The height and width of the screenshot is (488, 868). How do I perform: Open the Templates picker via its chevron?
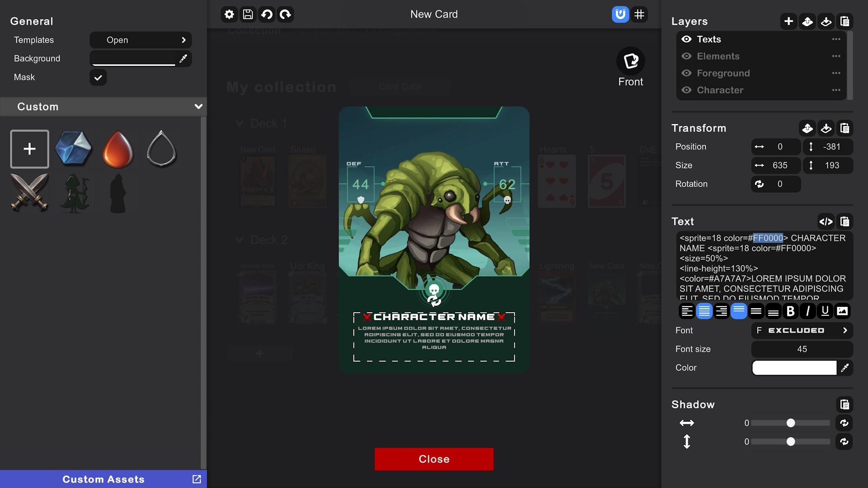coord(184,40)
